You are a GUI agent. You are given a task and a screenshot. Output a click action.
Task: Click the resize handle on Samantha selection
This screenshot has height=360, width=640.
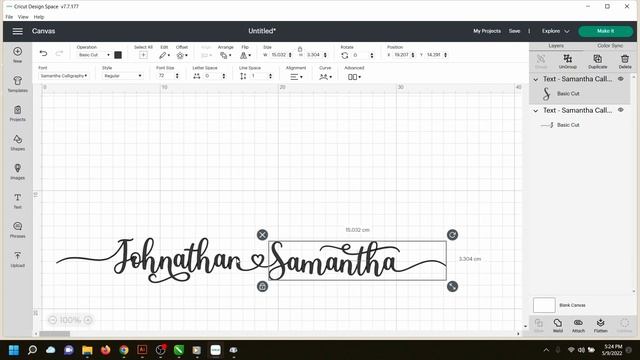(x=452, y=287)
